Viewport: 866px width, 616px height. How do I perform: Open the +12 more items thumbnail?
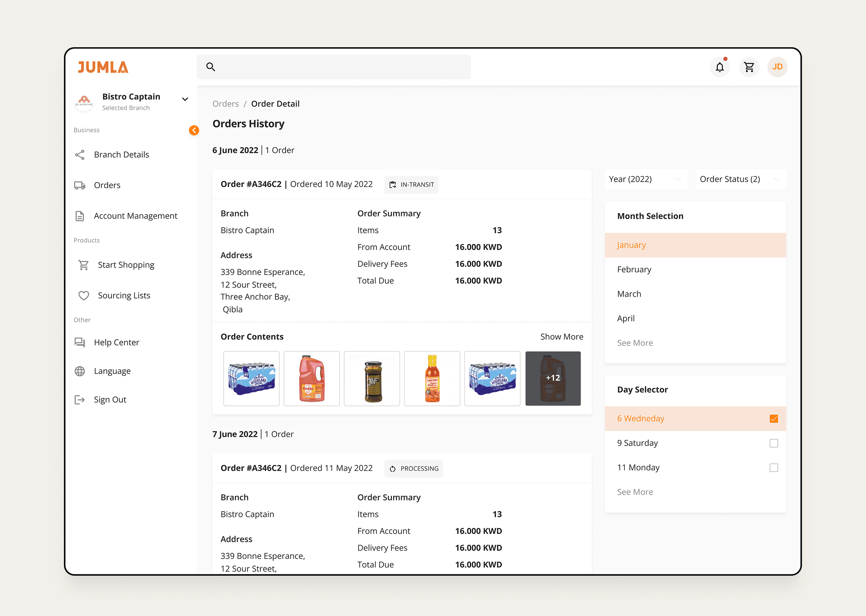553,378
